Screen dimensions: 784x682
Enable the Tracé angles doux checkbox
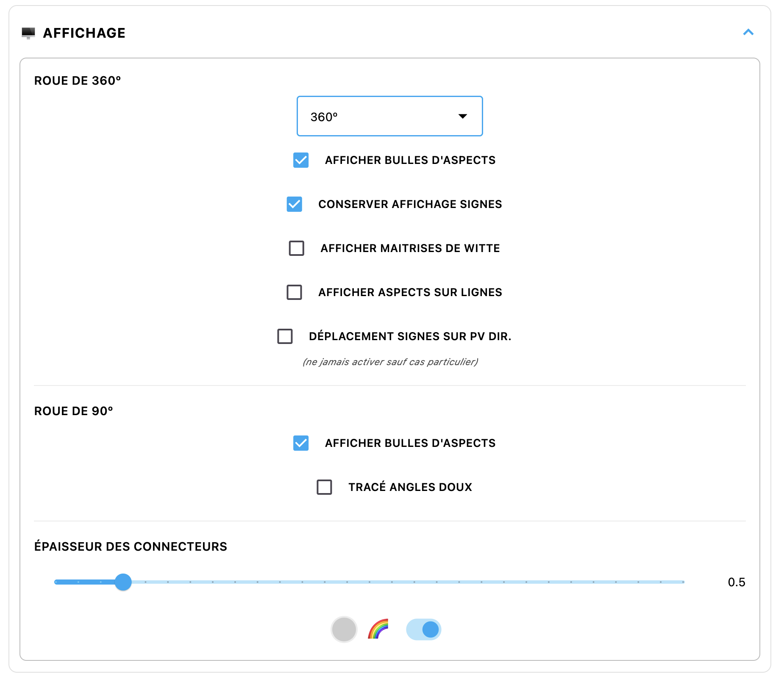[325, 487]
